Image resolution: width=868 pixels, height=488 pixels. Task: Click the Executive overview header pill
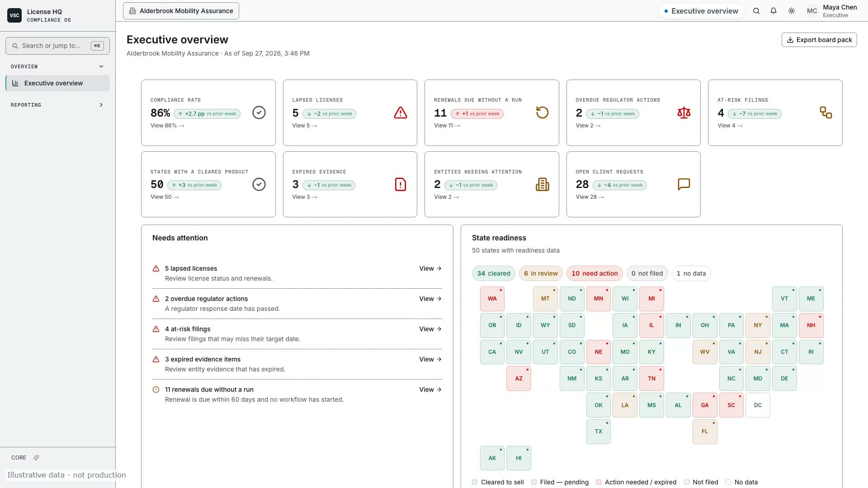pyautogui.click(x=701, y=11)
